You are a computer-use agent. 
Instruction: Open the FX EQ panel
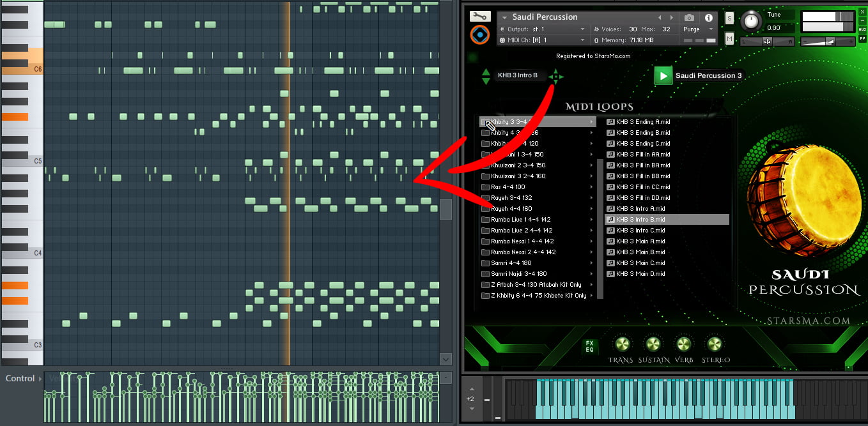[589, 346]
